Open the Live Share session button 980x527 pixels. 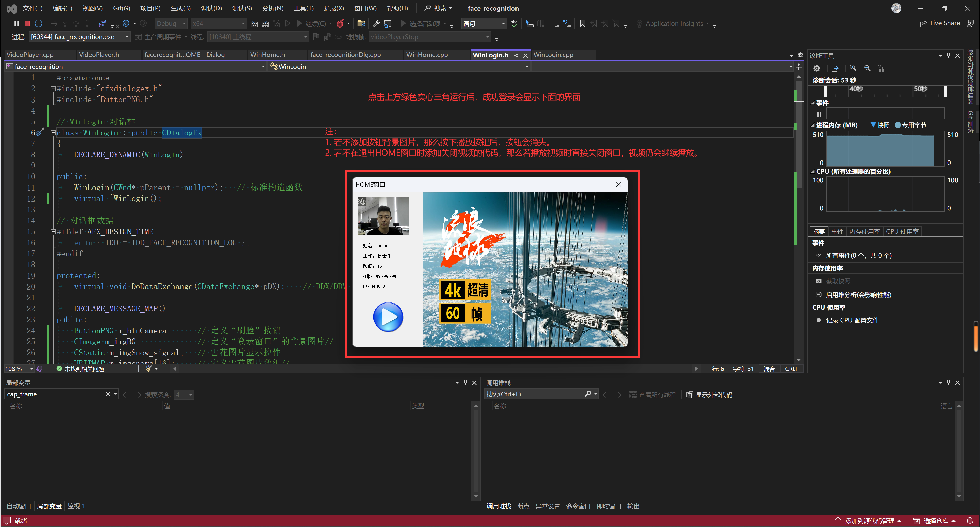pyautogui.click(x=940, y=23)
